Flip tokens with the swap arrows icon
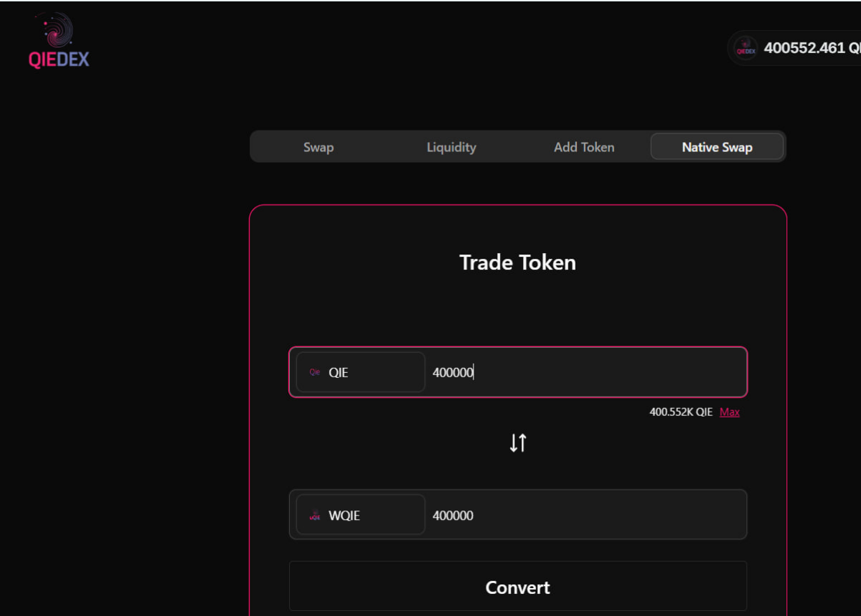Viewport: 861px width, 616px height. pyautogui.click(x=518, y=443)
